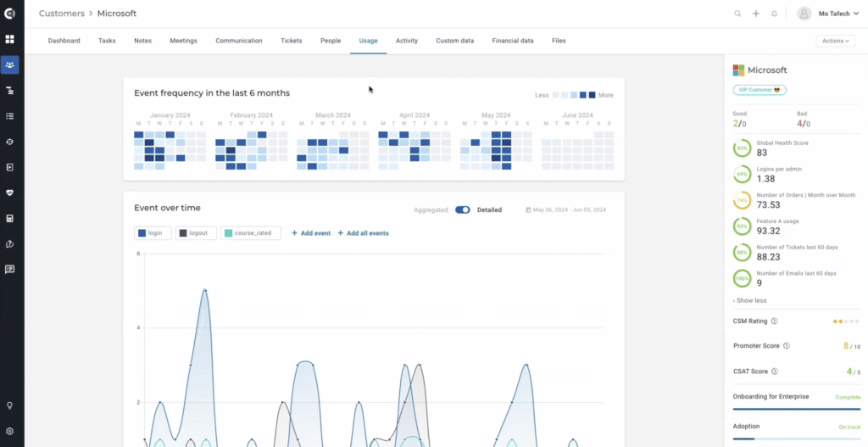
Task: Click the calendar icon by date range
Action: point(528,210)
